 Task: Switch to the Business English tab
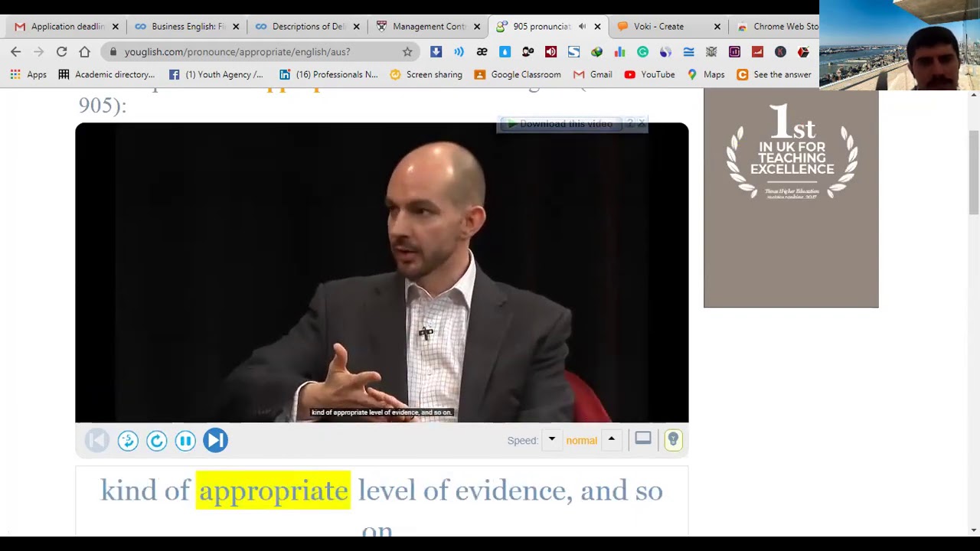pyautogui.click(x=188, y=26)
